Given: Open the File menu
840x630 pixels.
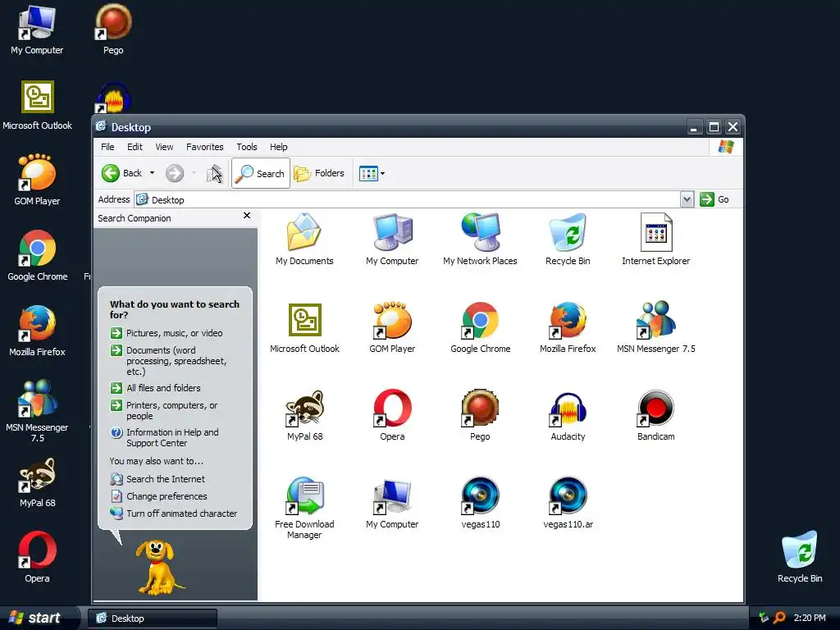Looking at the screenshot, I should point(107,147).
